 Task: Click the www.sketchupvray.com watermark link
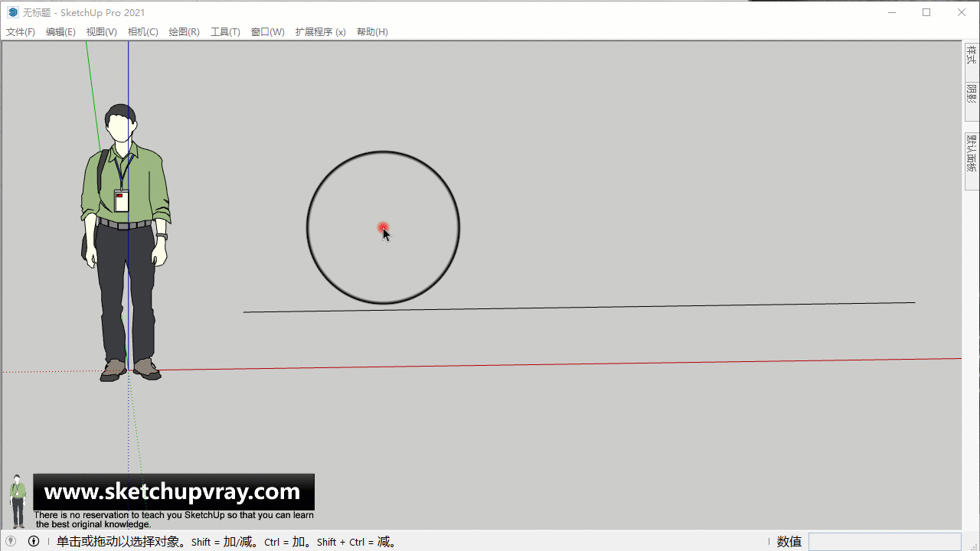(x=174, y=491)
